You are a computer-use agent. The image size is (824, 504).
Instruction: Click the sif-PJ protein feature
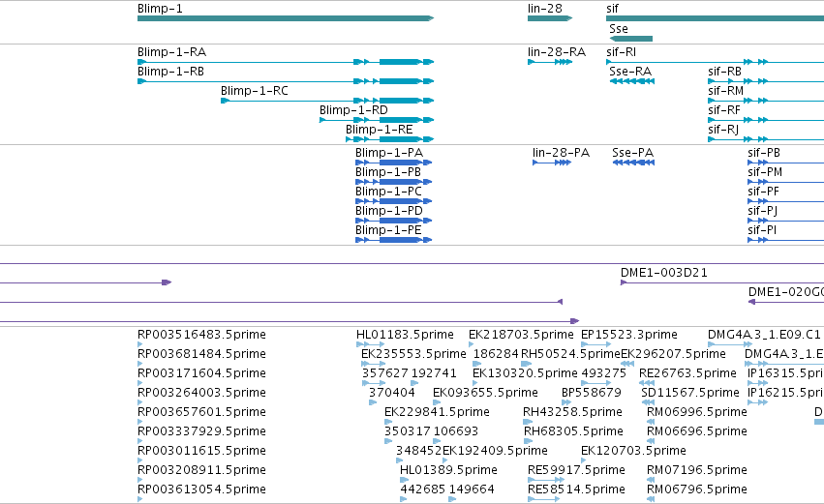coord(785,221)
